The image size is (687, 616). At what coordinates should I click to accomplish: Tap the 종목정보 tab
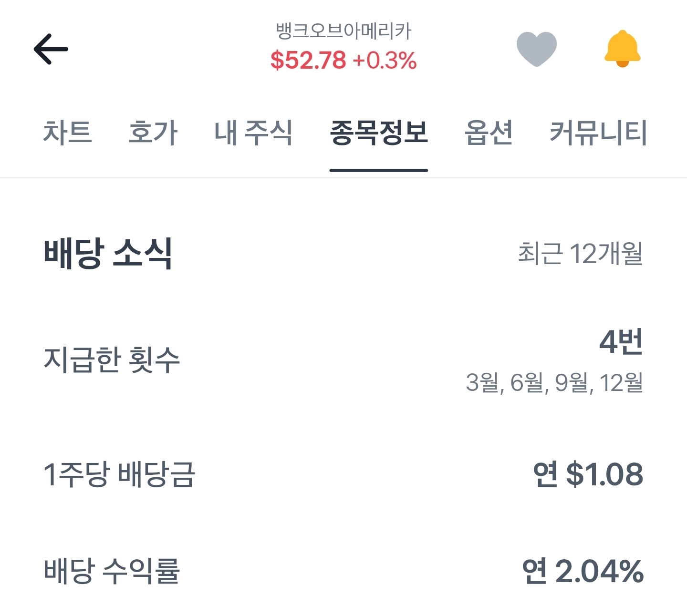379,132
